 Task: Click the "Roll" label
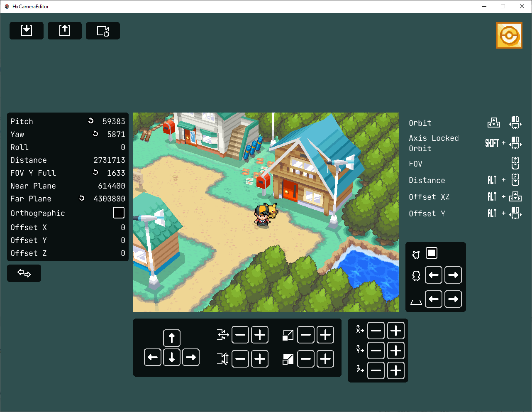point(20,147)
